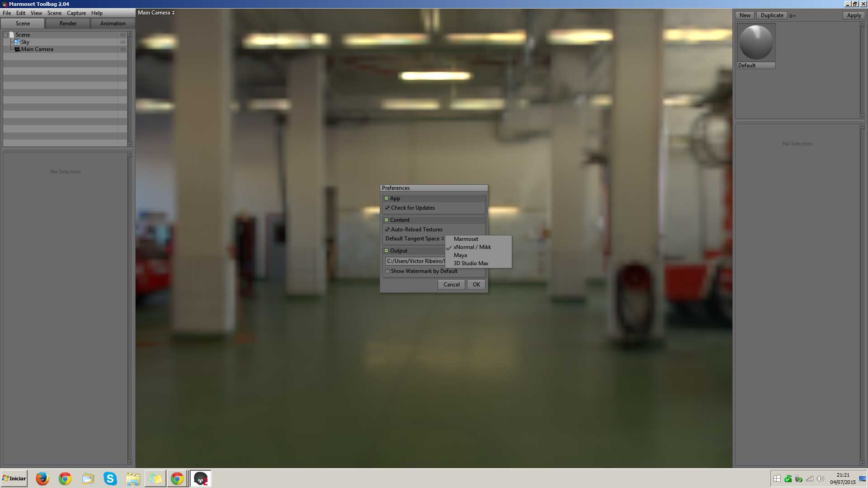The height and width of the screenshot is (488, 868).
Task: Click the speaker volume tray icon
Action: 821,479
